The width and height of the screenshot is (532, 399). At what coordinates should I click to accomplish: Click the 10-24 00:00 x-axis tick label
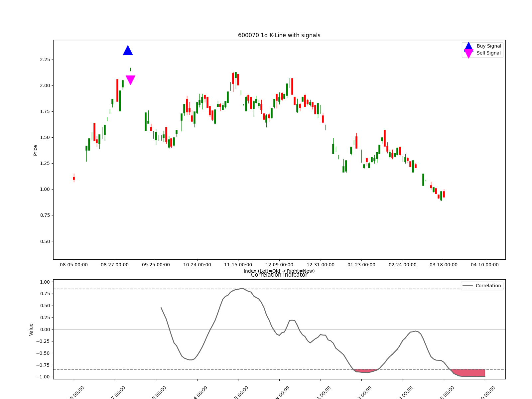coord(197,265)
